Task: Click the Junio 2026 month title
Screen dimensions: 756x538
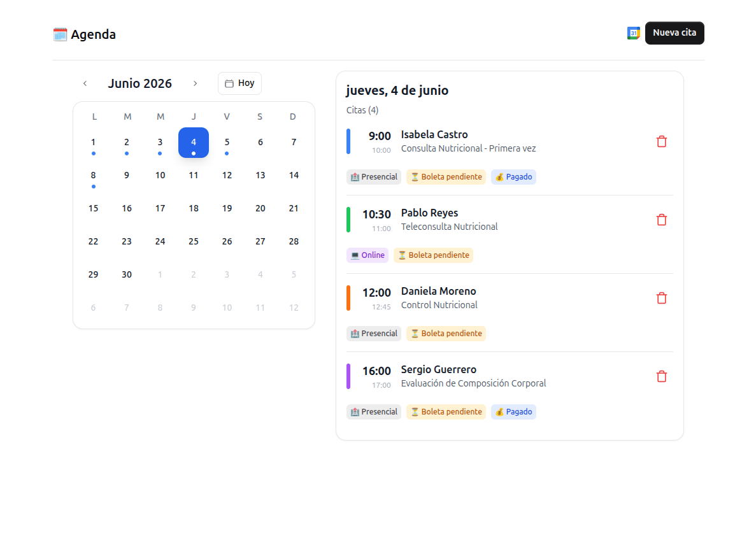Action: click(x=140, y=83)
